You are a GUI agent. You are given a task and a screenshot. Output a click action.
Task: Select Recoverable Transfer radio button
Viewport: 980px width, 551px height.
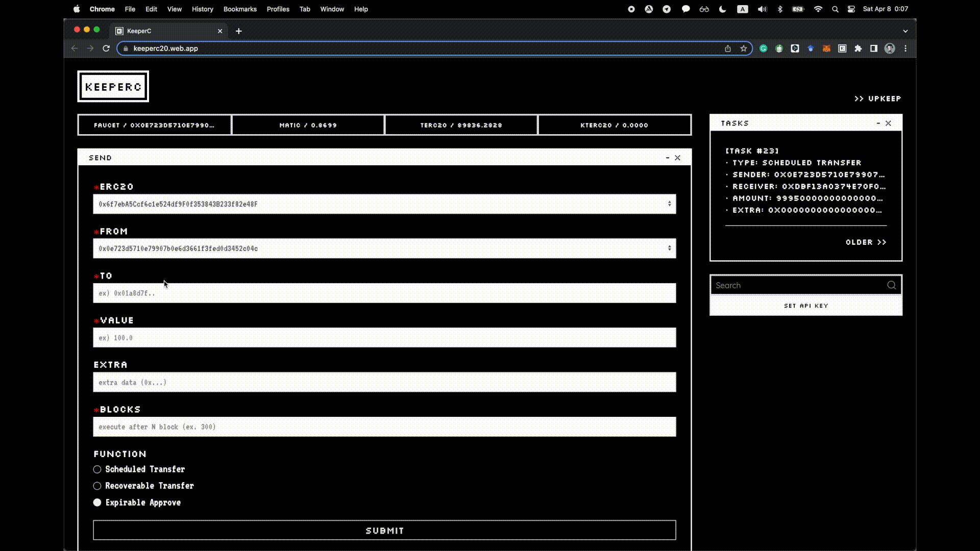97,486
